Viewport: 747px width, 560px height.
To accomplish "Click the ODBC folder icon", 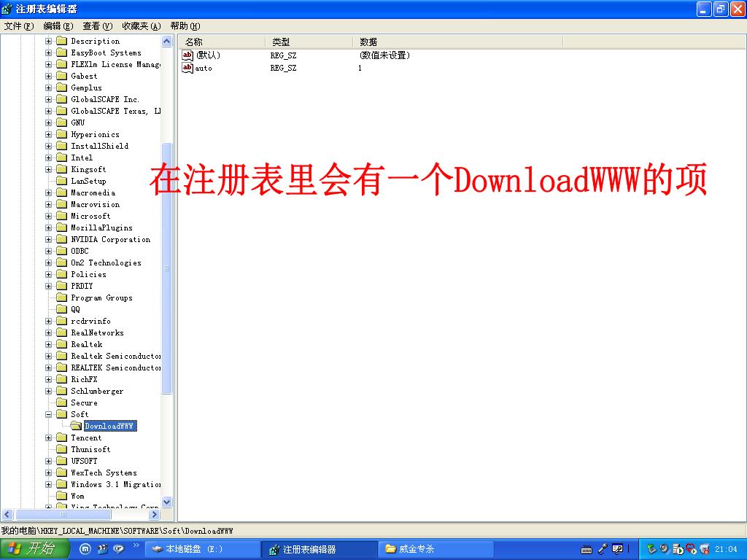I will [61, 251].
